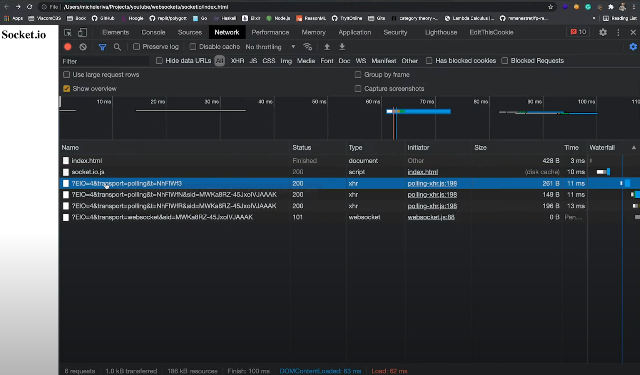Image resolution: width=640 pixels, height=375 pixels.
Task: Toggle the device toolbar icon
Action: pos(82,32)
